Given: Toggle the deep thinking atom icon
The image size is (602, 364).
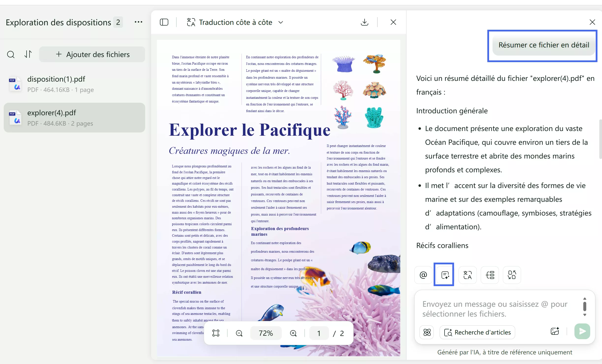Looking at the screenshot, I should pos(427,332).
